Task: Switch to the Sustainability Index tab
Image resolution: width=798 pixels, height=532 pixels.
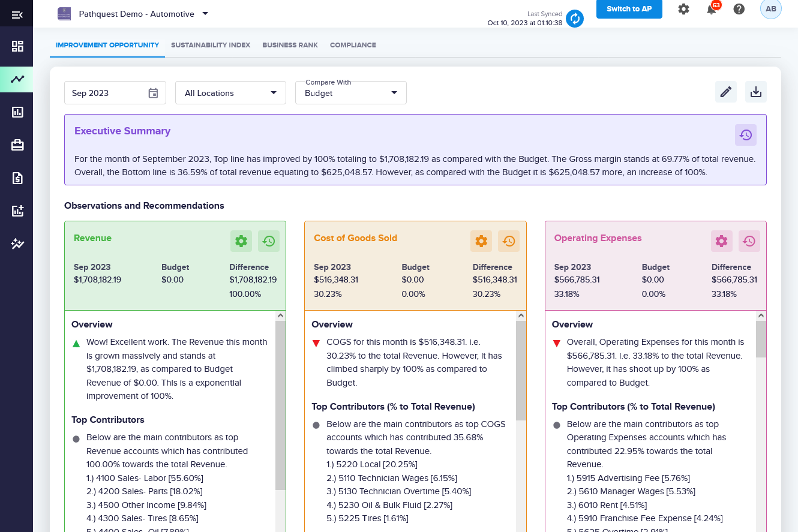Action: (x=211, y=45)
